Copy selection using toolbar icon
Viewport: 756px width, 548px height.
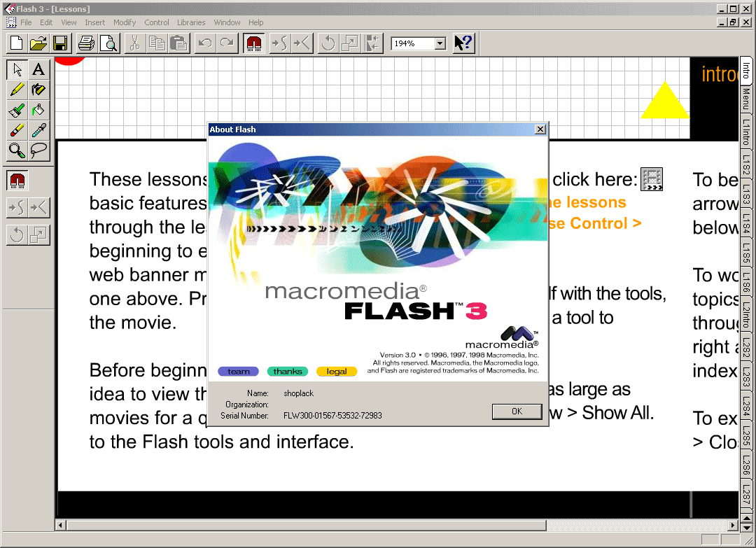coord(157,43)
